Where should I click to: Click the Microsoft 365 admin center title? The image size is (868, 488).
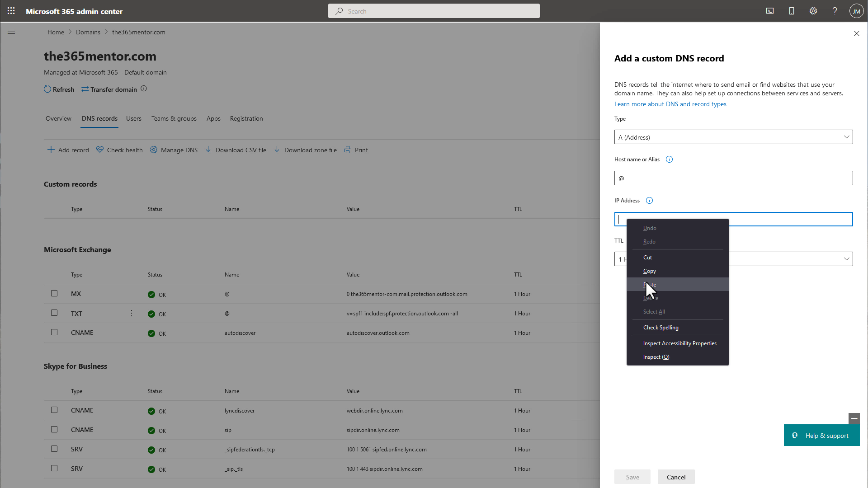coord(74,11)
